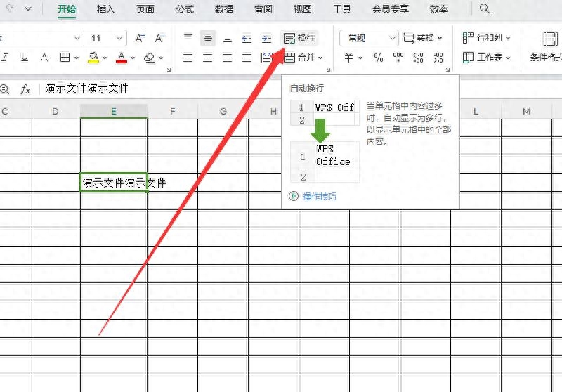Toggle middle vertical alignment

pos(207,38)
